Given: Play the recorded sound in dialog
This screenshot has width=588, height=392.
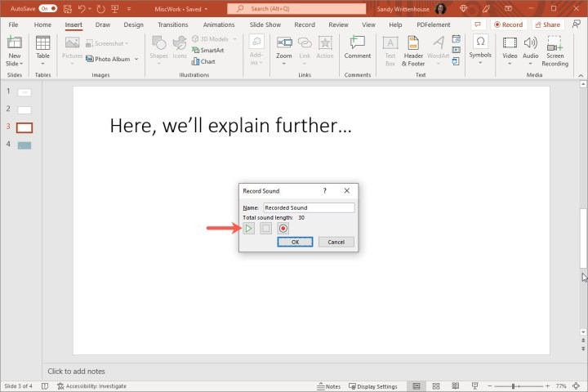Looking at the screenshot, I should pyautogui.click(x=248, y=228).
